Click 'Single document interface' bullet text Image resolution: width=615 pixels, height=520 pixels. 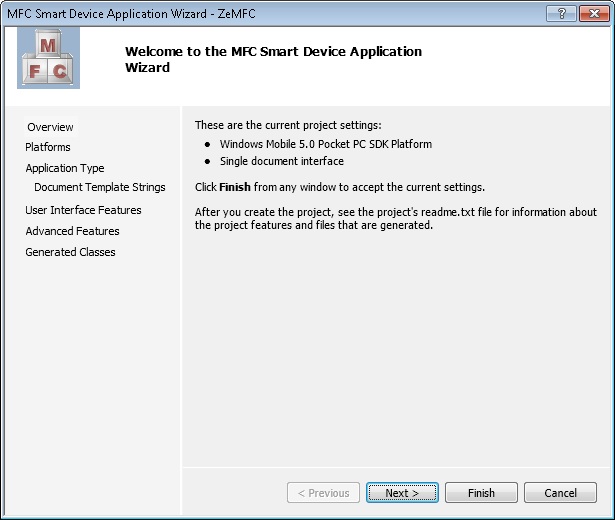(x=282, y=161)
